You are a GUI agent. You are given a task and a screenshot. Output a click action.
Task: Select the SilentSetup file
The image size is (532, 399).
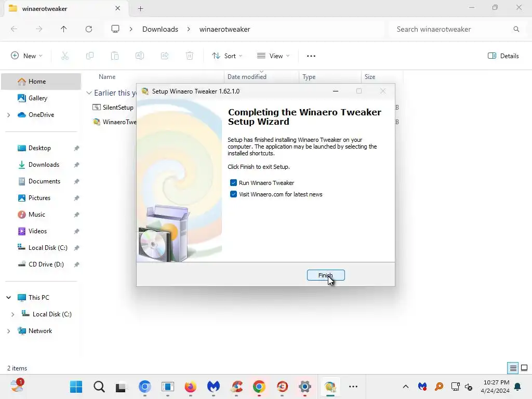pyautogui.click(x=114, y=108)
